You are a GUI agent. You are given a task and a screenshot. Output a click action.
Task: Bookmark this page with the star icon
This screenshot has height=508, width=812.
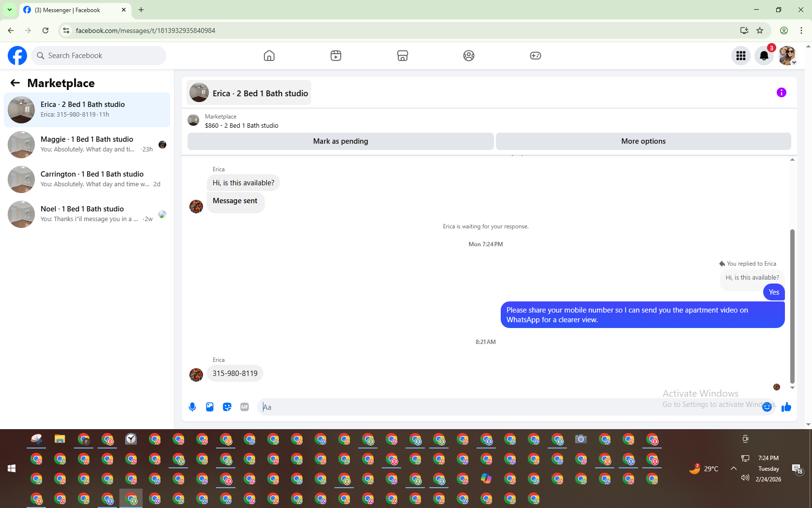[x=760, y=30]
